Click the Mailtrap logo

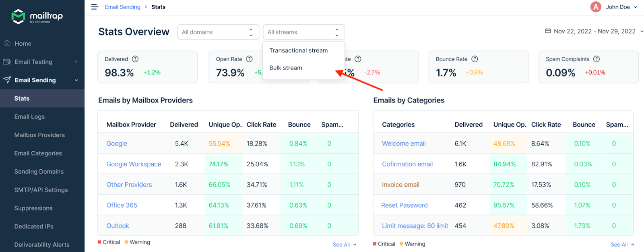(x=37, y=17)
